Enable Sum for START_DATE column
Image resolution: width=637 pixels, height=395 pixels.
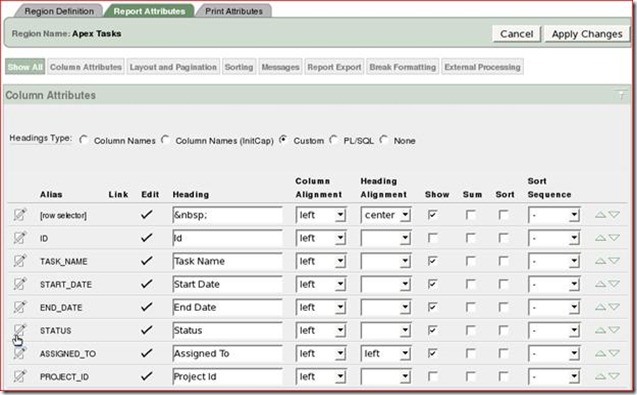click(x=470, y=284)
